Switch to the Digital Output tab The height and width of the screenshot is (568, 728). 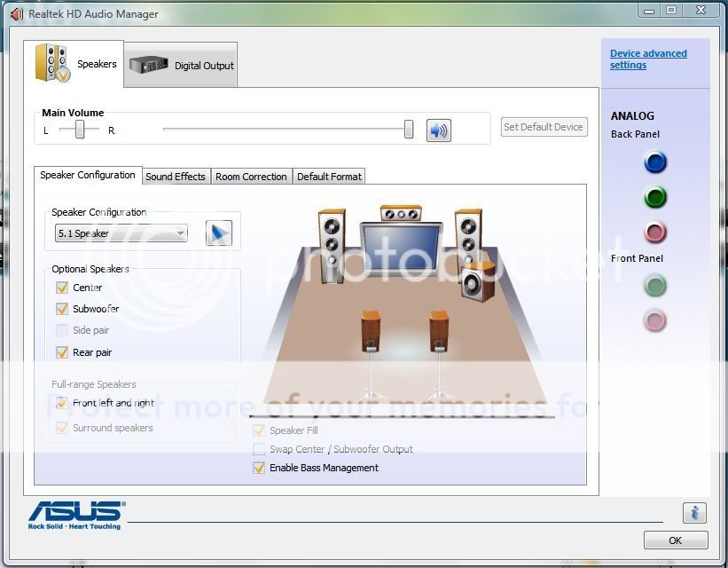(182, 65)
